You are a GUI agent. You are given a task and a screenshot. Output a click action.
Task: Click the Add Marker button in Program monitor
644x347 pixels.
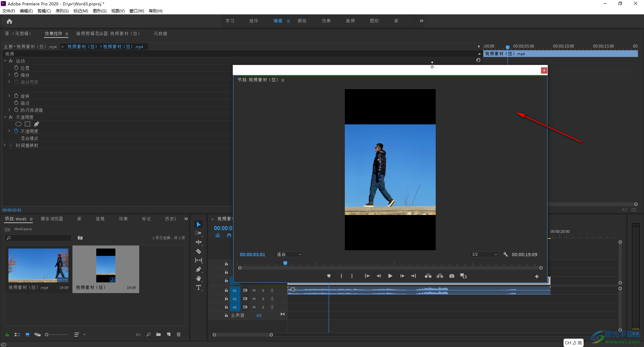(x=329, y=276)
